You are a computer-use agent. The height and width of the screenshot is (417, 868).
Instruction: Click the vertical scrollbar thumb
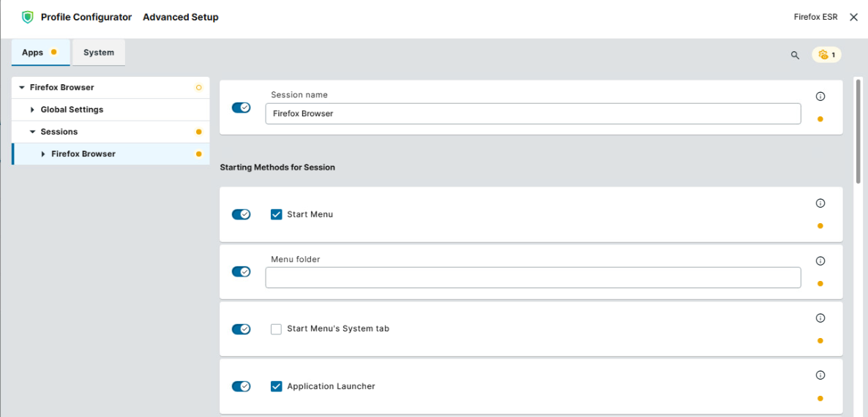pos(858,131)
